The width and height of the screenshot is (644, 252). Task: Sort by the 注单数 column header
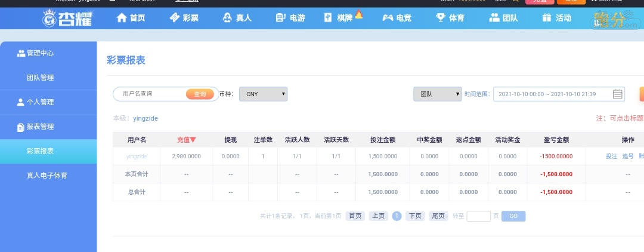click(x=263, y=140)
